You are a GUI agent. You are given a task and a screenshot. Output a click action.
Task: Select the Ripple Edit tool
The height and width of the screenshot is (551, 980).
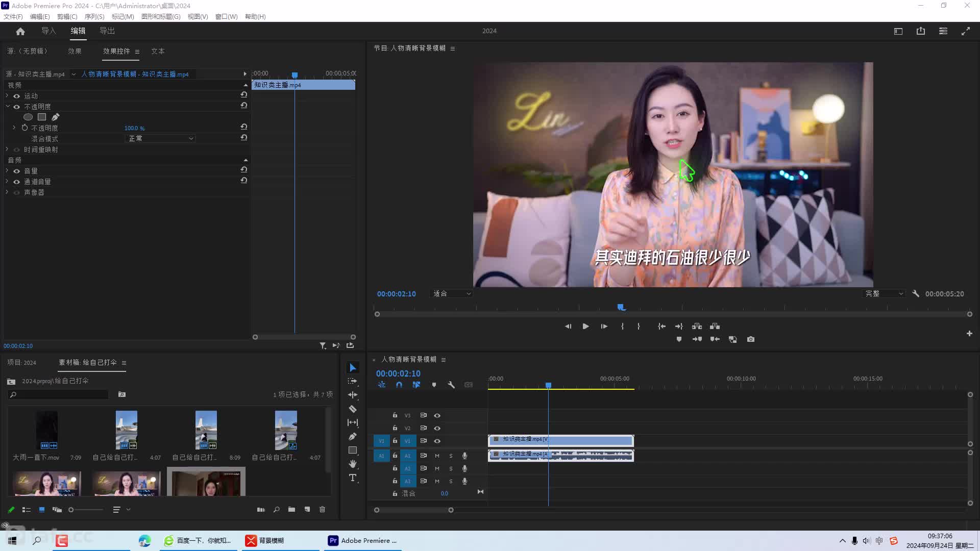(353, 395)
